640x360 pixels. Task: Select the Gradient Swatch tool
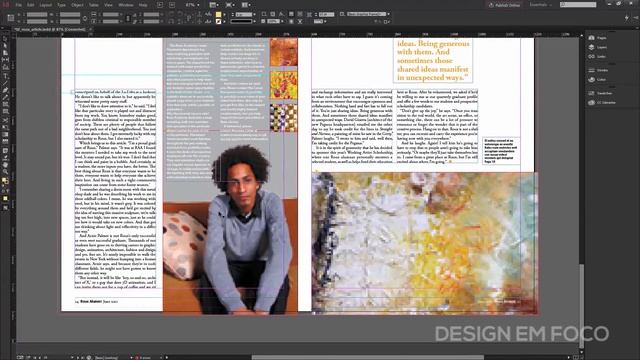pyautogui.click(x=5, y=134)
